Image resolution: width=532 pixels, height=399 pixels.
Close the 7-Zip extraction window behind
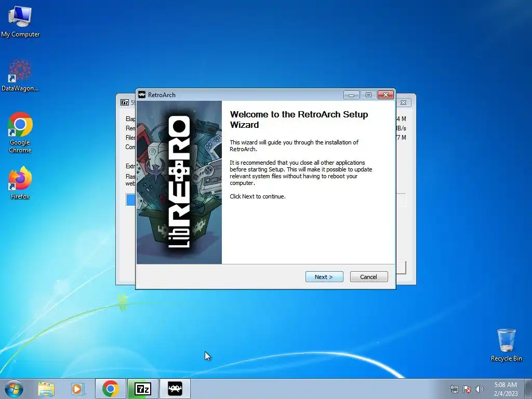coord(403,102)
